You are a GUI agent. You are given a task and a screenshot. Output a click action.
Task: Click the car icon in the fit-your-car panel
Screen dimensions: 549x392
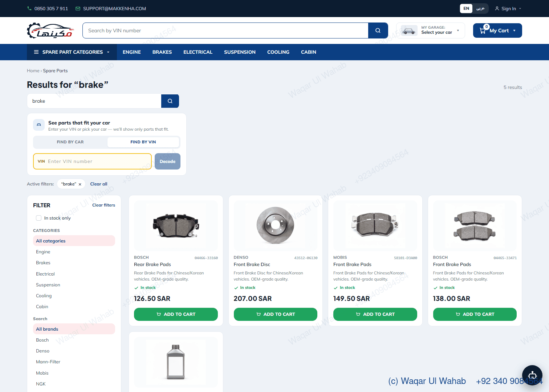coord(39,125)
